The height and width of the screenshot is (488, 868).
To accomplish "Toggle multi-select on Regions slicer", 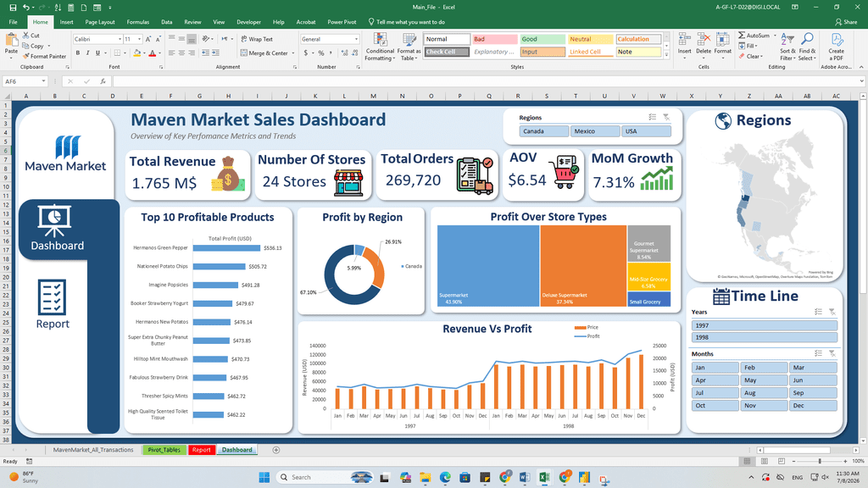I will (653, 117).
